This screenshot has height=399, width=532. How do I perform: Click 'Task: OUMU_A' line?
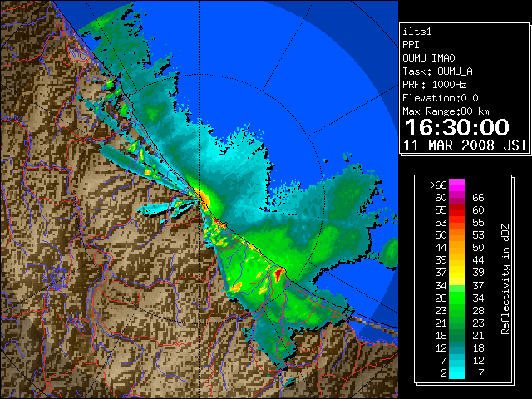click(x=437, y=71)
